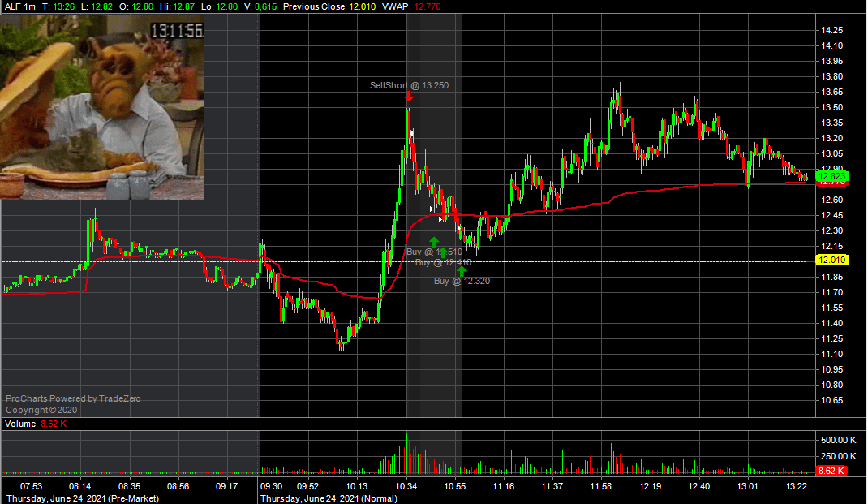Click the Previous Close 12.010 header label
868x504 pixels.
tap(329, 6)
